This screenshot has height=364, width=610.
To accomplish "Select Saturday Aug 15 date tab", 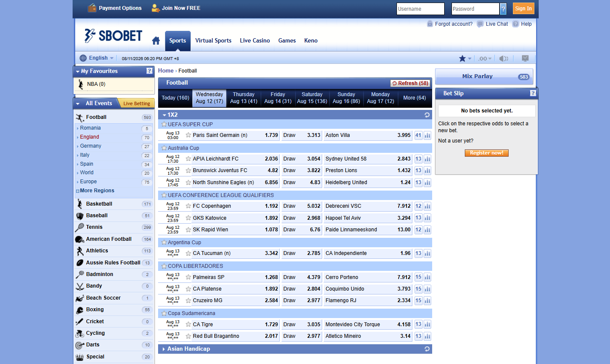I will coord(312,98).
